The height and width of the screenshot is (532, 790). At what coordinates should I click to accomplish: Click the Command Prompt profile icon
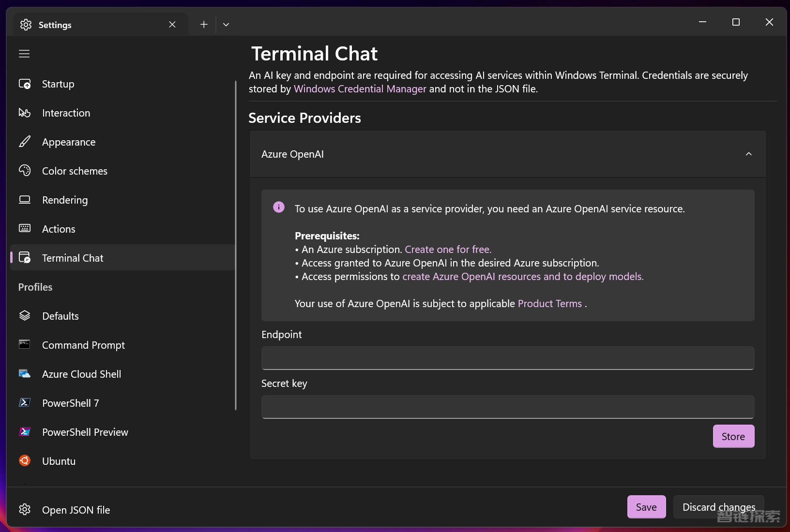point(25,344)
